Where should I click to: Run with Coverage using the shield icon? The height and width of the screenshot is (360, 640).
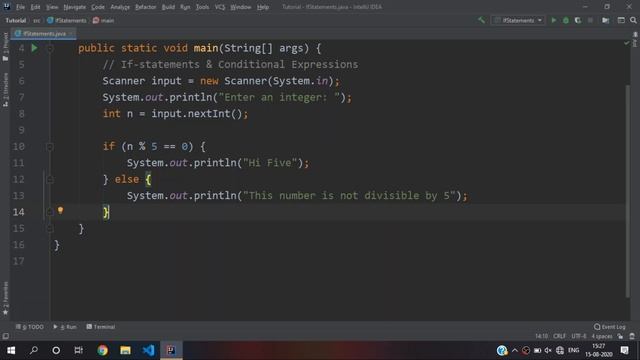click(x=578, y=20)
